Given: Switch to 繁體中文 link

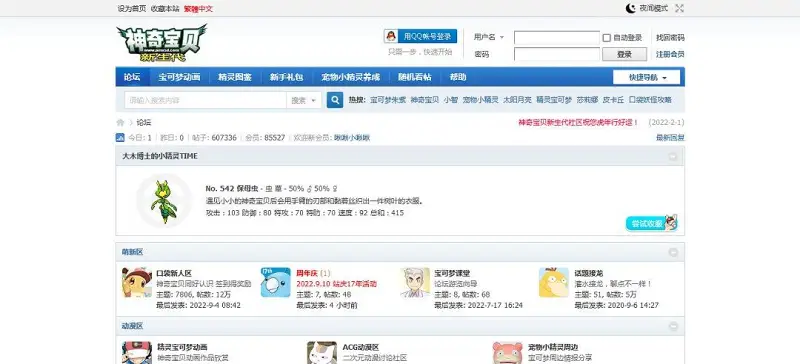Looking at the screenshot, I should point(198,9).
